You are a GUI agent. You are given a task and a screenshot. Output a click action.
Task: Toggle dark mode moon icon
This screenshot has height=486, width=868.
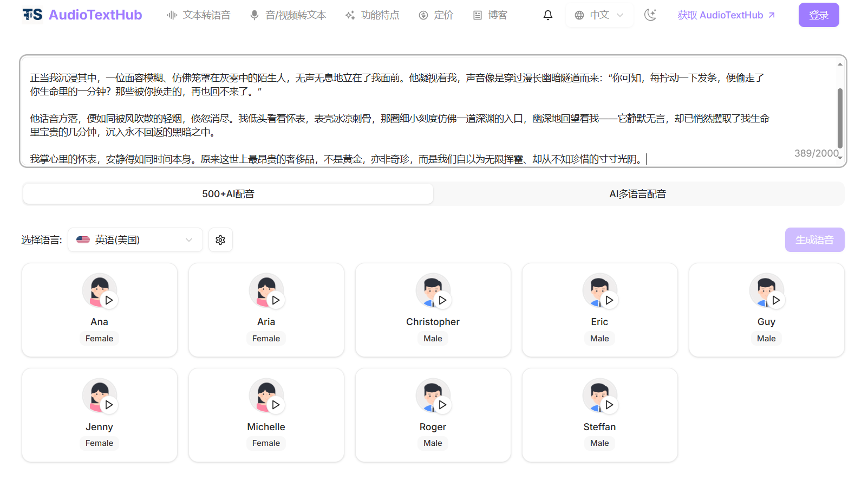coord(650,15)
